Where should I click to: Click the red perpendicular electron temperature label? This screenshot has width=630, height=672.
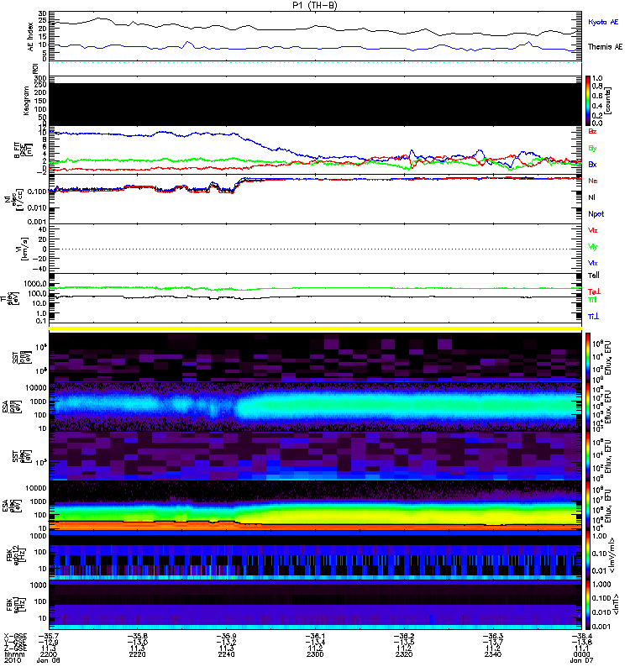594,291
